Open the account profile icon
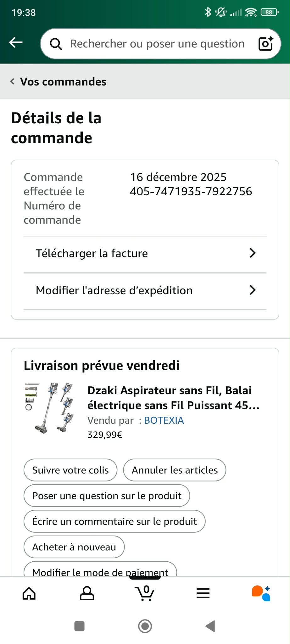The height and width of the screenshot is (644, 290). coord(87,593)
